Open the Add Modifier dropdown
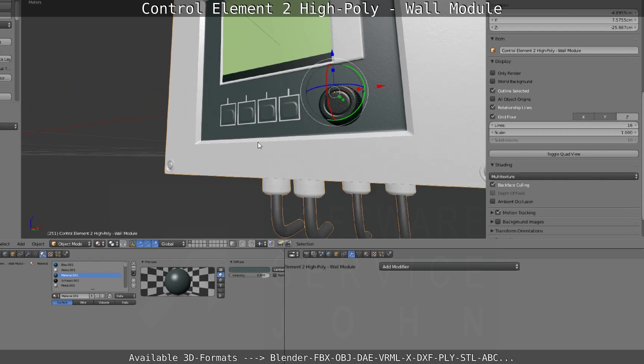 tap(449, 266)
